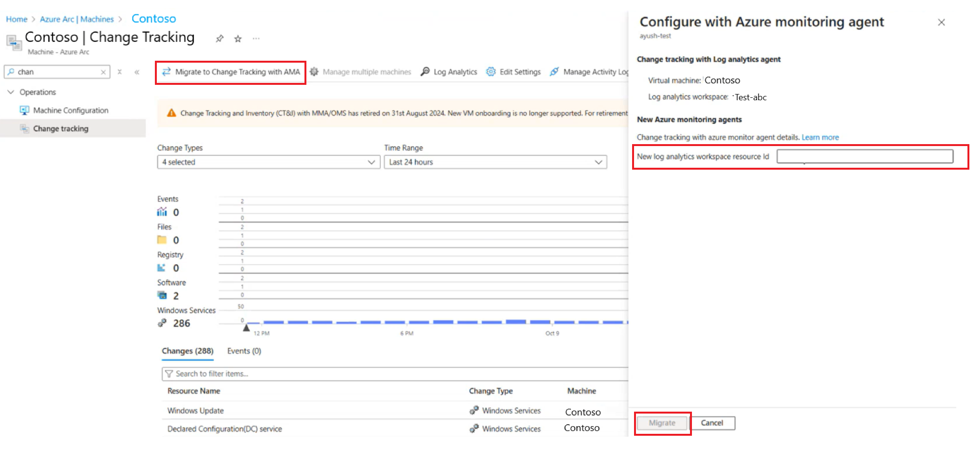
Task: Click the Contoso machine resource icon
Action: (x=14, y=42)
